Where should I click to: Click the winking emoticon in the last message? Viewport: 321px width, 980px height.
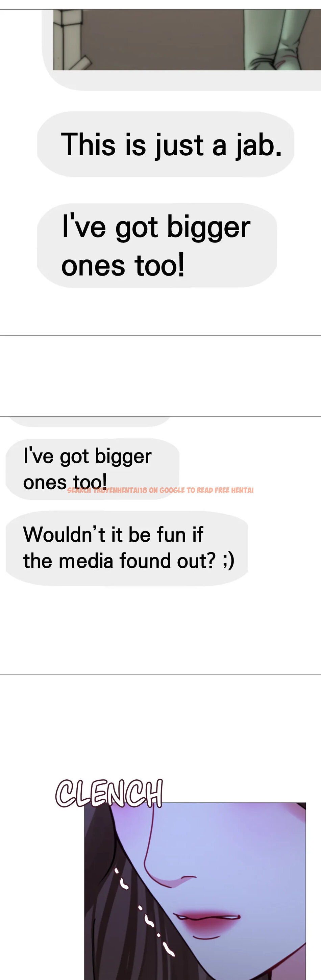(x=228, y=561)
